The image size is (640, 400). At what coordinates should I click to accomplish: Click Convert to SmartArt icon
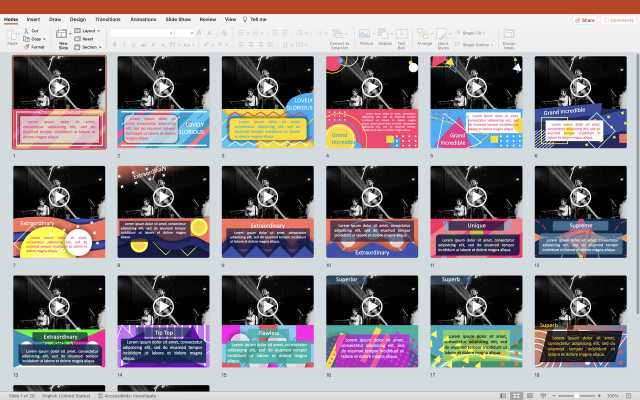click(339, 35)
